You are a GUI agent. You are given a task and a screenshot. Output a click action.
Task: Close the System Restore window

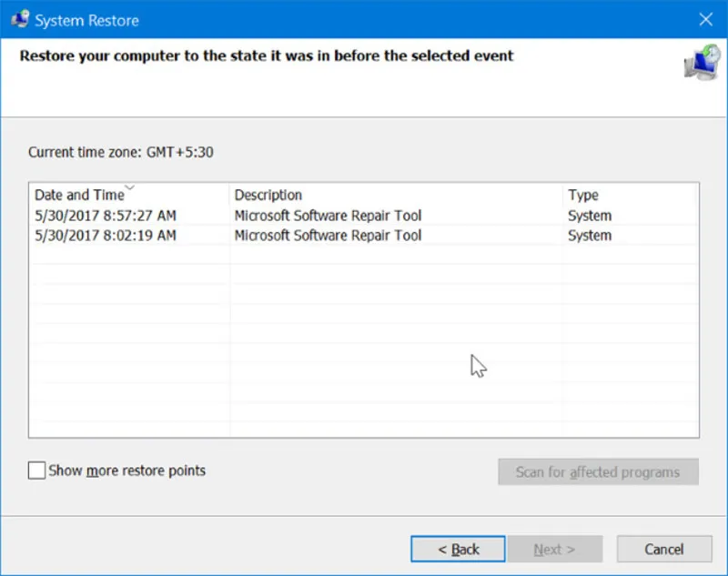point(705,19)
